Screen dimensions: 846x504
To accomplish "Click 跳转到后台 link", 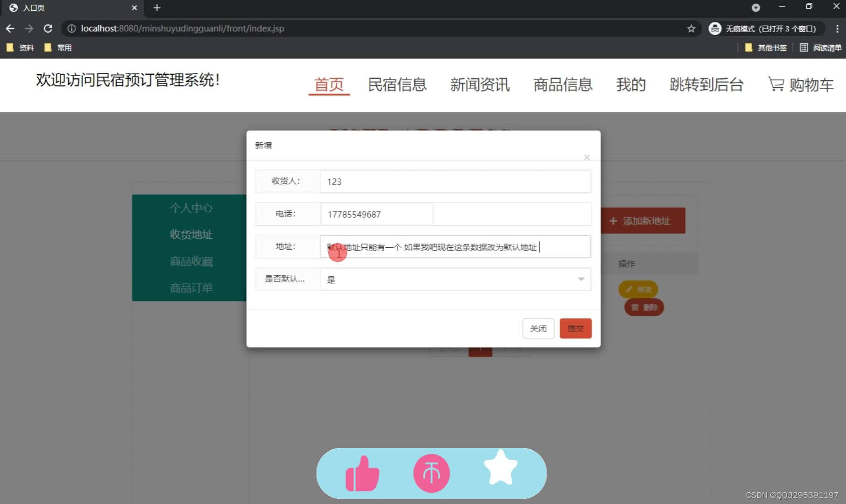I will click(x=706, y=84).
